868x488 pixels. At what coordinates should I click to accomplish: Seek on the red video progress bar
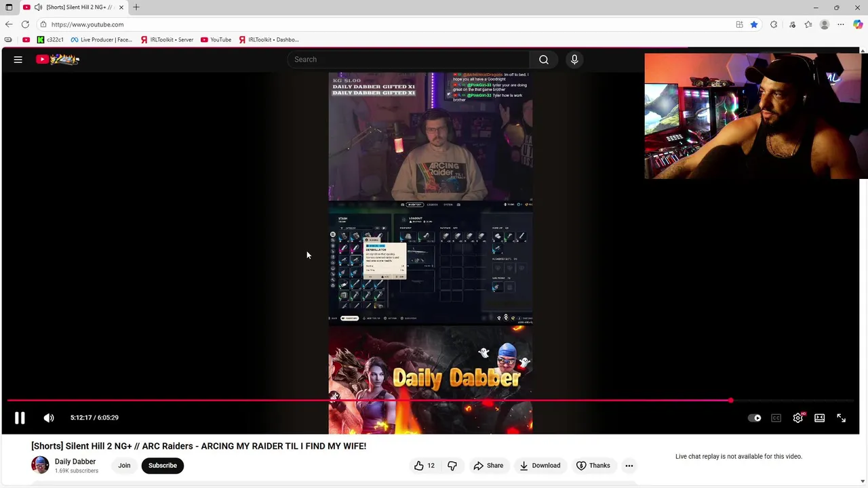[430, 401]
